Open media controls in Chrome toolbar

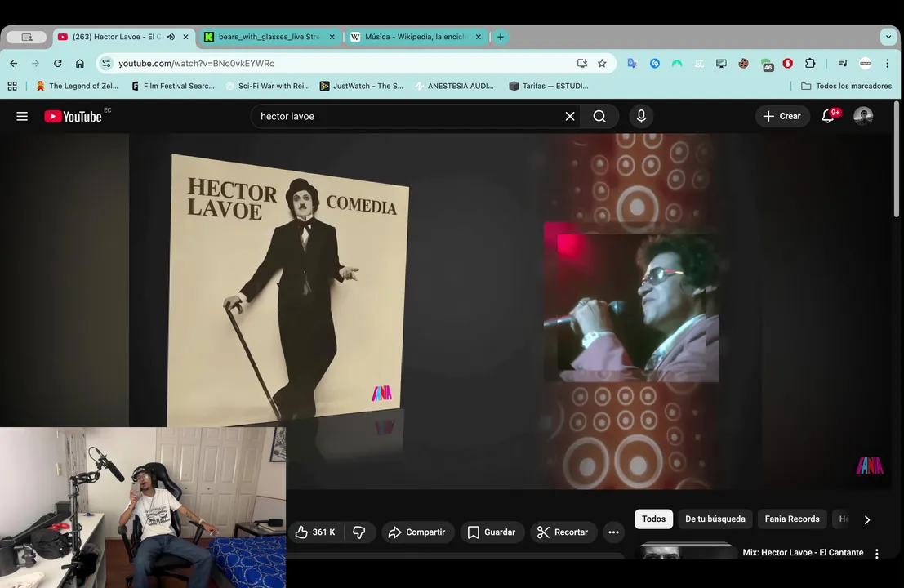click(843, 64)
